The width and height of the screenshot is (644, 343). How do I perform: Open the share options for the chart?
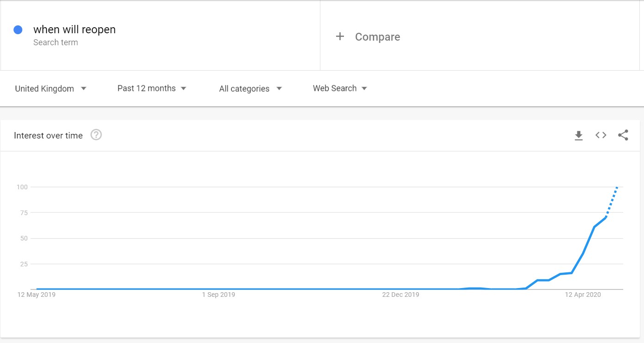[x=623, y=135]
